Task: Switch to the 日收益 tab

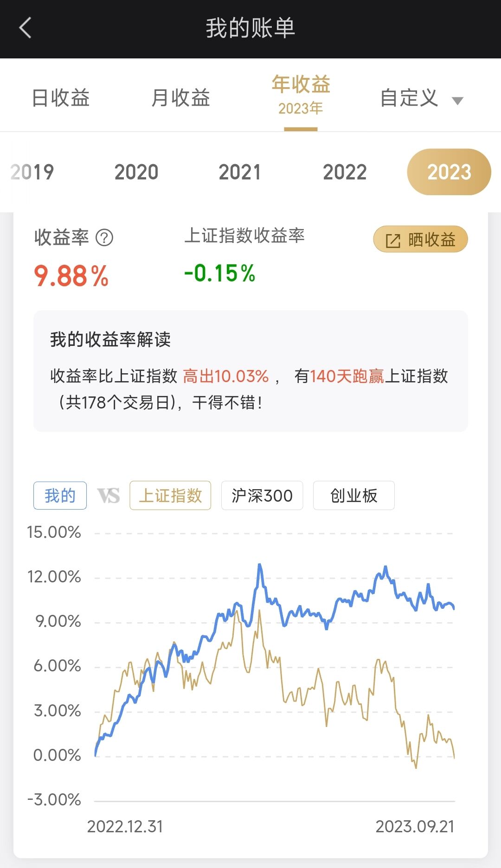Action: pyautogui.click(x=61, y=98)
